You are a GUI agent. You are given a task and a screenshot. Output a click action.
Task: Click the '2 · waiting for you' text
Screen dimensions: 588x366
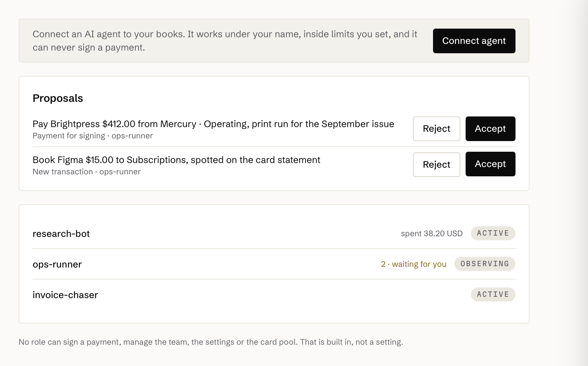coord(413,264)
